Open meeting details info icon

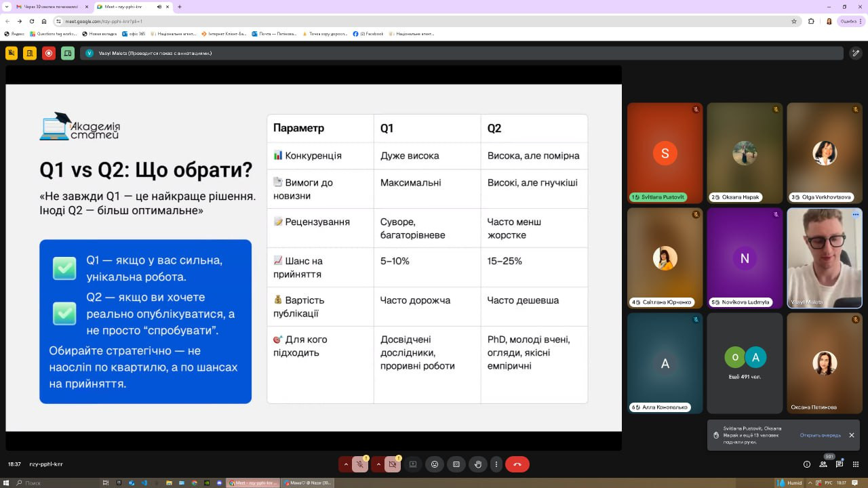coord(807,464)
